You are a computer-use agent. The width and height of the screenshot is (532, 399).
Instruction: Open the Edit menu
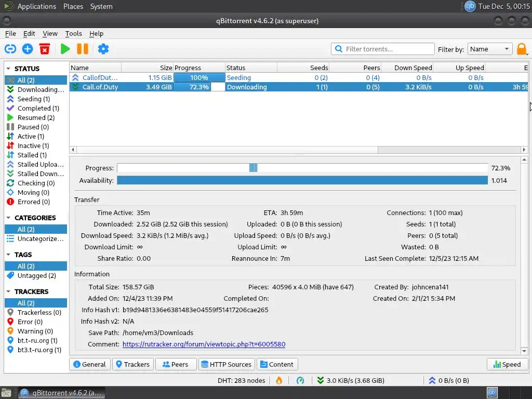pyautogui.click(x=29, y=33)
